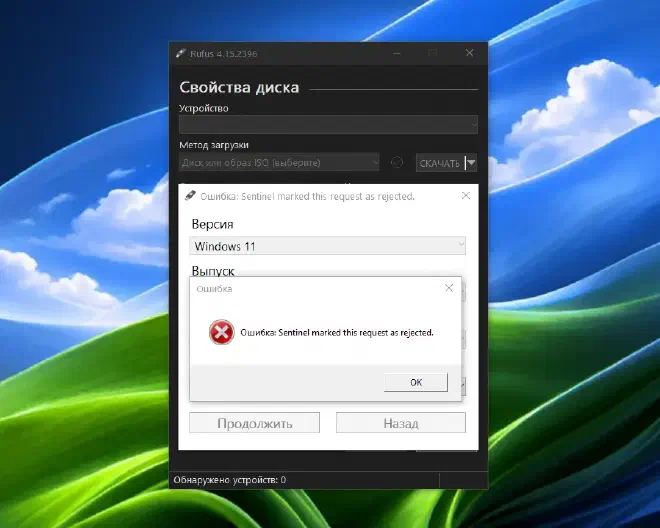Click the checkmark hash icon beside boot selection

397,163
